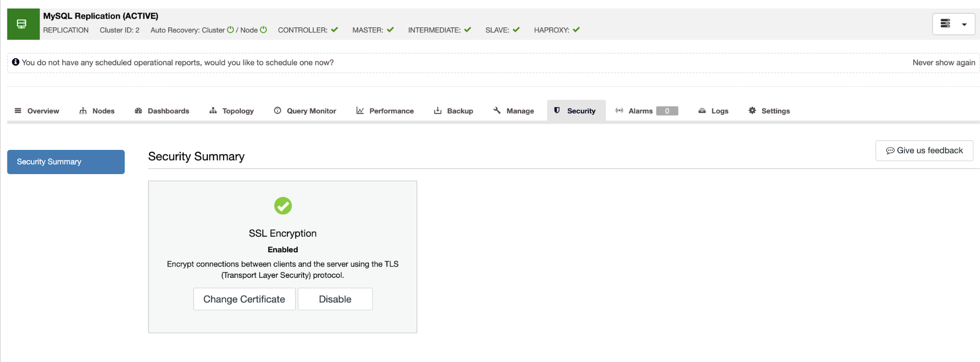This screenshot has height=362, width=980.
Task: Click the 'Cluster ID: 2' label
Action: (120, 30)
